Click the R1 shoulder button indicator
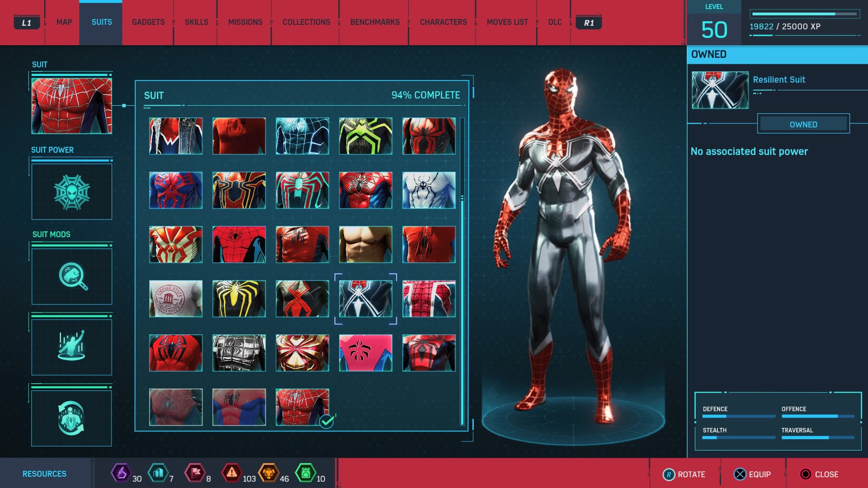 coord(589,23)
